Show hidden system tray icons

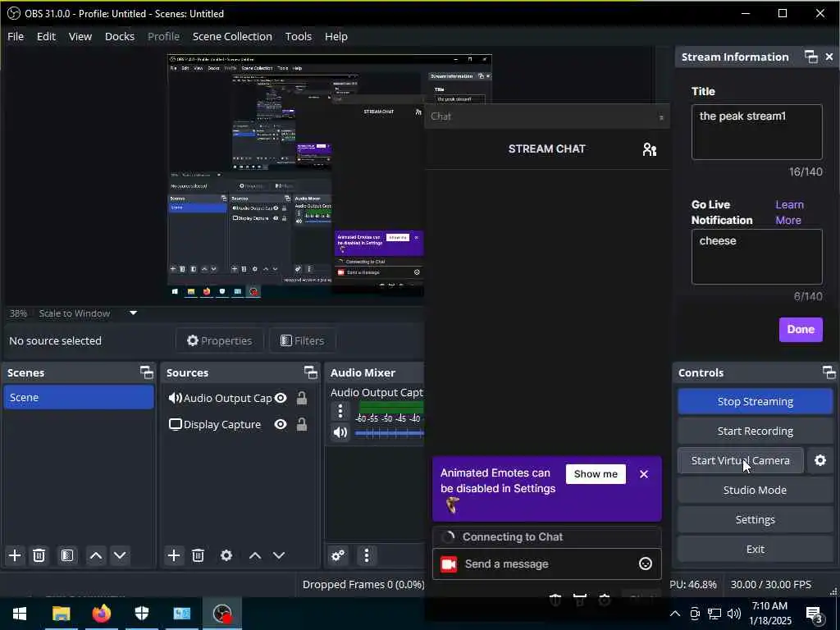[x=675, y=614]
